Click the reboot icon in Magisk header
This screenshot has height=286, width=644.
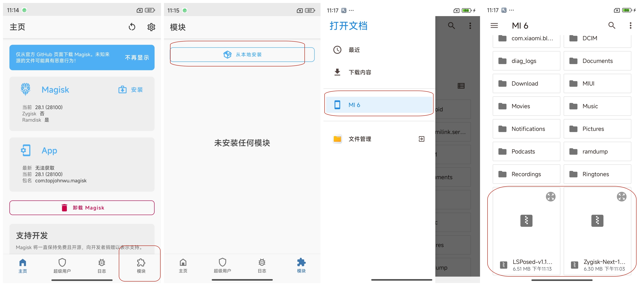(132, 27)
